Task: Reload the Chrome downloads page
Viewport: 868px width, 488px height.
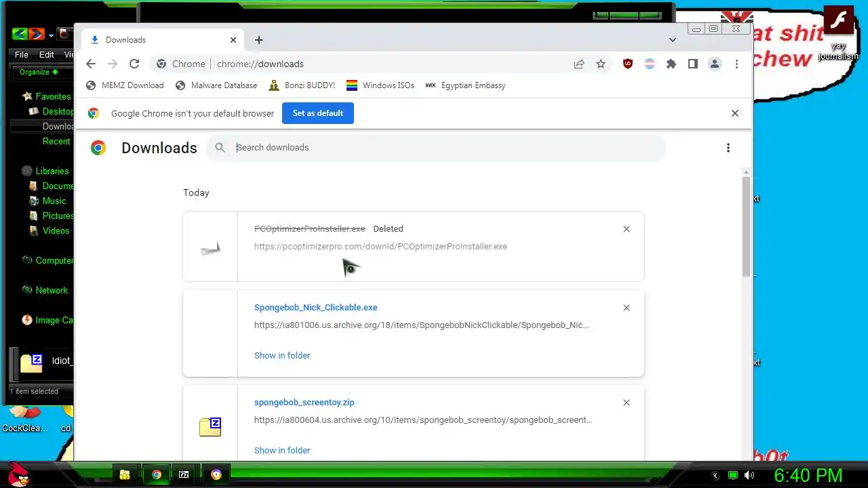Action: point(134,64)
